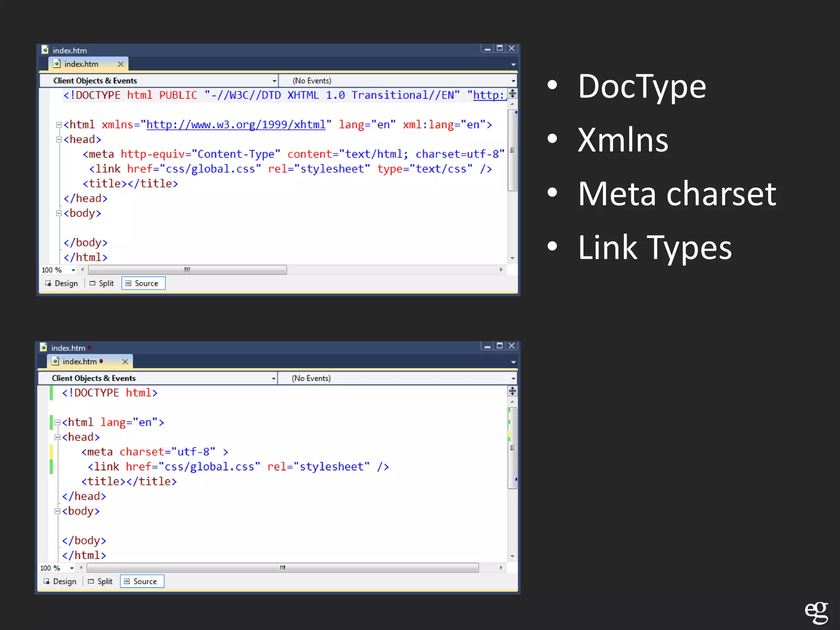Switch bottom editor to Split view
This screenshot has height=630, width=840.
tap(100, 581)
